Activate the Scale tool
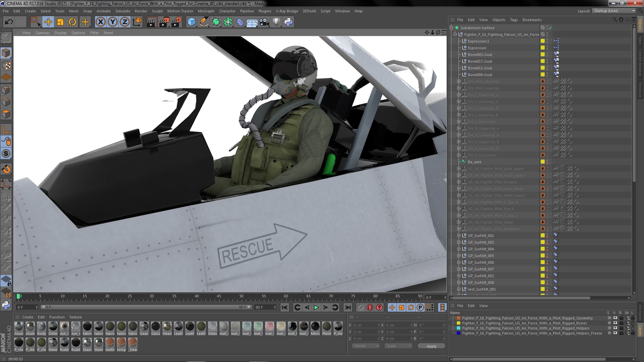The image size is (644, 362). (x=60, y=22)
